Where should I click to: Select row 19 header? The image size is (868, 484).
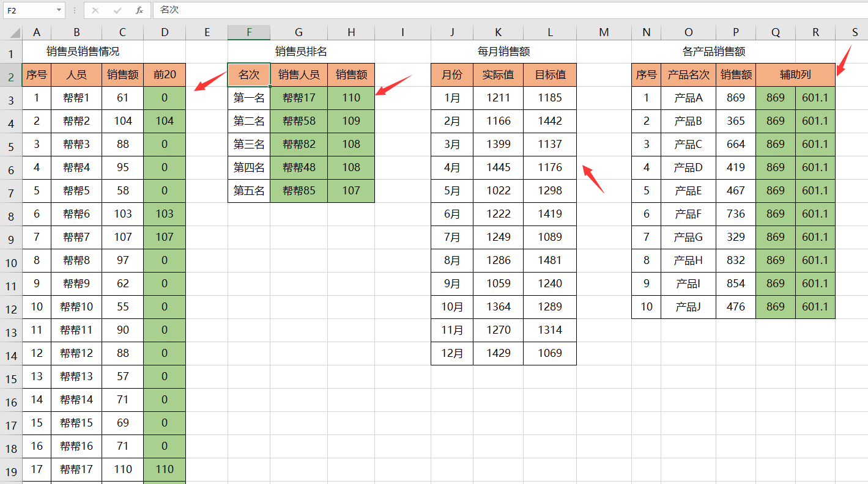[x=11, y=469]
